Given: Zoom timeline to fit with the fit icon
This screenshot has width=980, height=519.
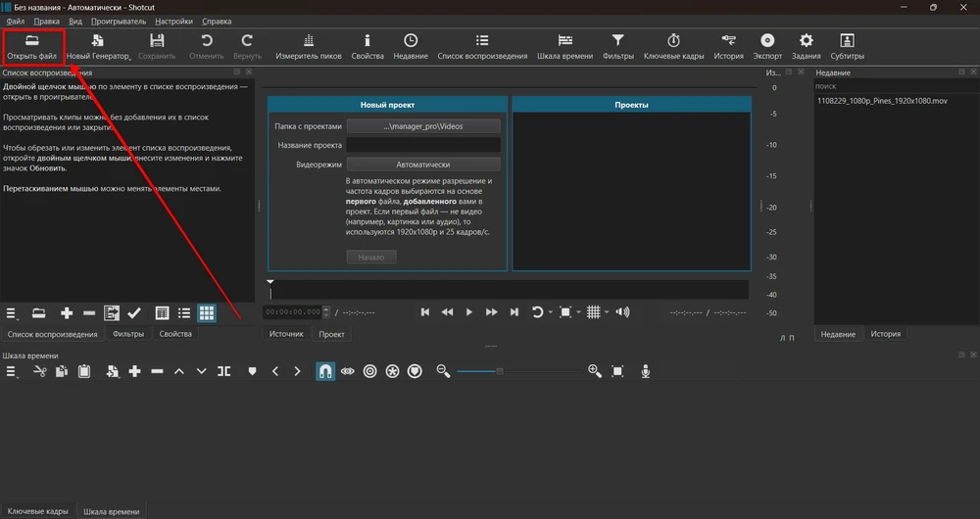Looking at the screenshot, I should coord(617,371).
